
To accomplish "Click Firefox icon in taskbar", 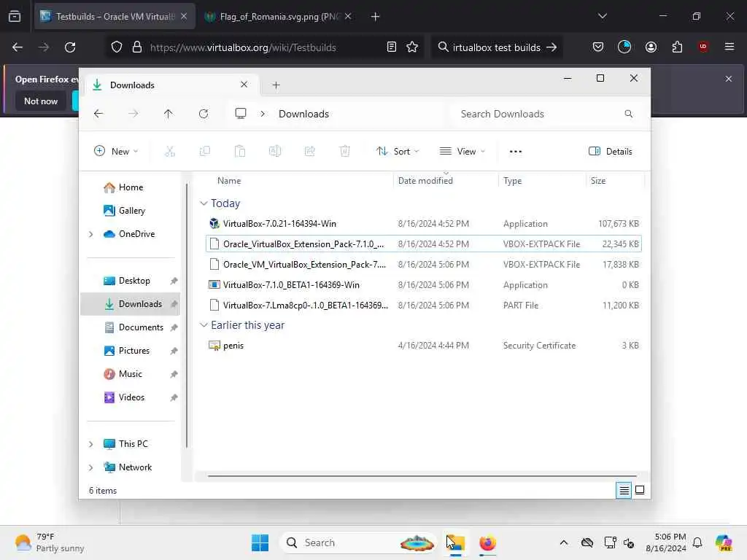I will 487,542.
